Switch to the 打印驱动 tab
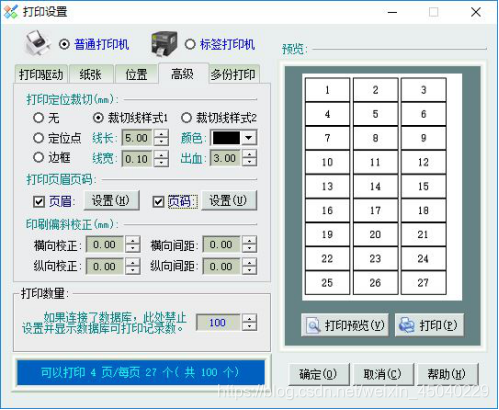Image resolution: width=499 pixels, height=410 pixels. pos(41,74)
